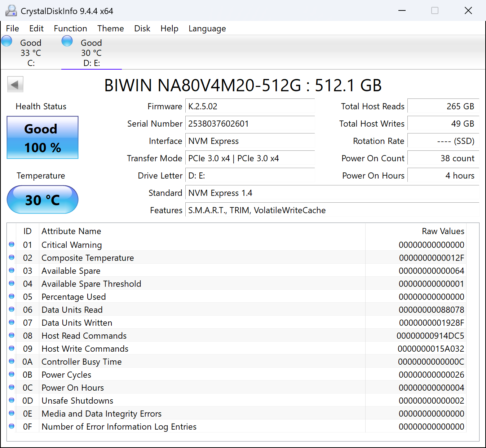Click the previous disk arrow button
Viewport: 486px width, 448px height.
(15, 84)
